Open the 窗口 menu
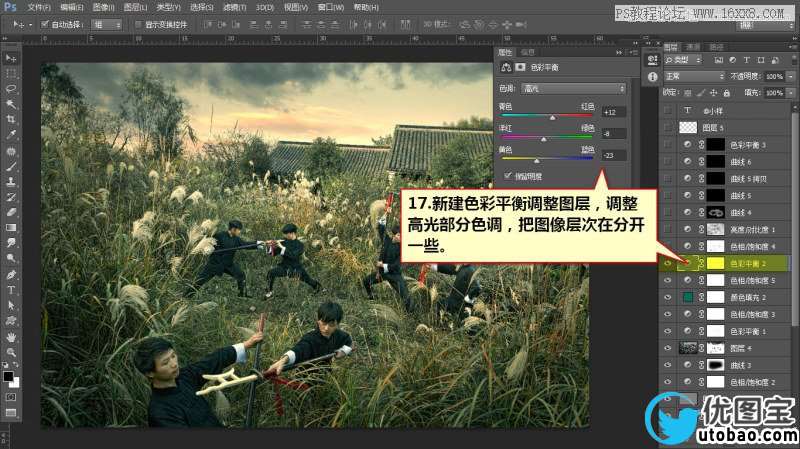This screenshot has height=449, width=800. point(331,8)
